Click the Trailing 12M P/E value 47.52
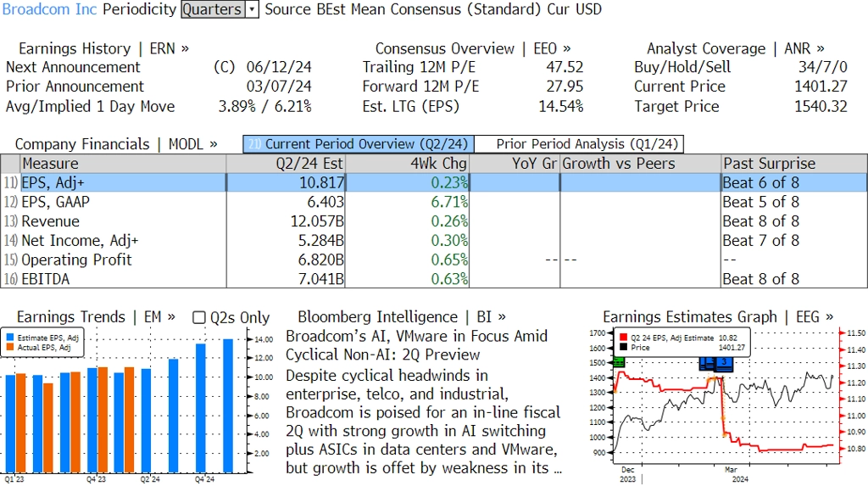The image size is (868, 486). point(565,67)
